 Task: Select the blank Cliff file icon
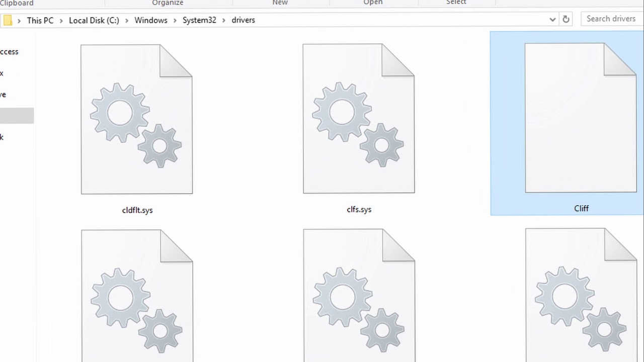[x=581, y=118]
